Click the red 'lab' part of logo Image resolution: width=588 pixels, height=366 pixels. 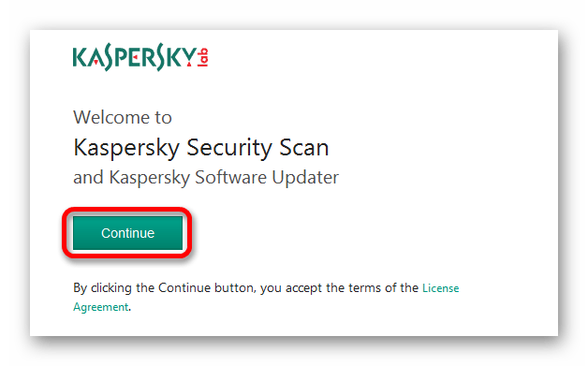(x=203, y=57)
